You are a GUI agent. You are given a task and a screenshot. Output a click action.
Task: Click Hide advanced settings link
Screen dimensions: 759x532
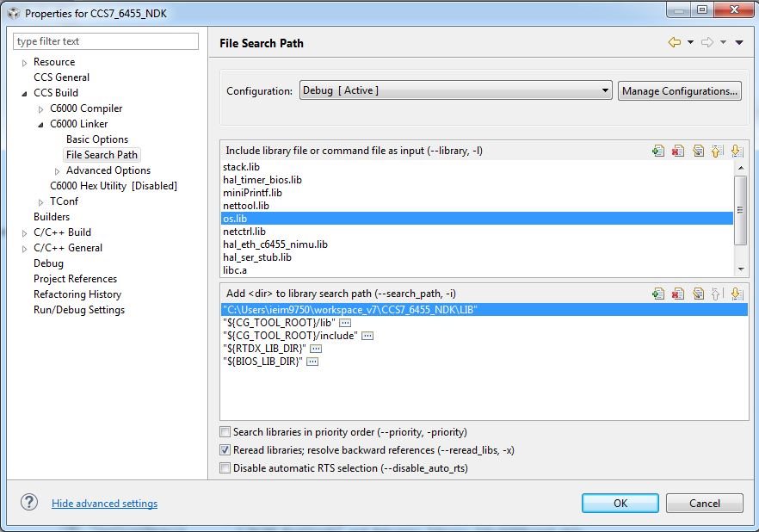tap(104, 504)
